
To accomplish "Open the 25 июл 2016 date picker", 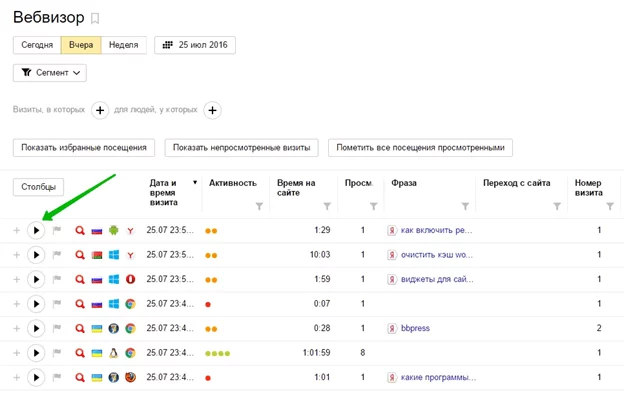I will (195, 45).
